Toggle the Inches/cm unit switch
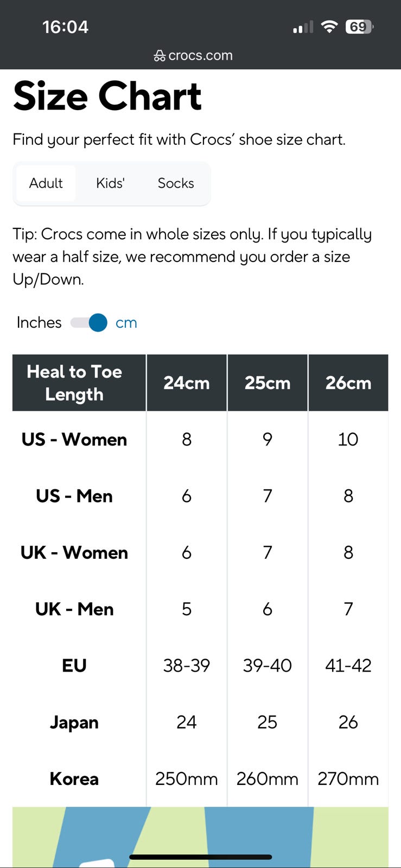Image resolution: width=401 pixels, height=868 pixels. [89, 323]
